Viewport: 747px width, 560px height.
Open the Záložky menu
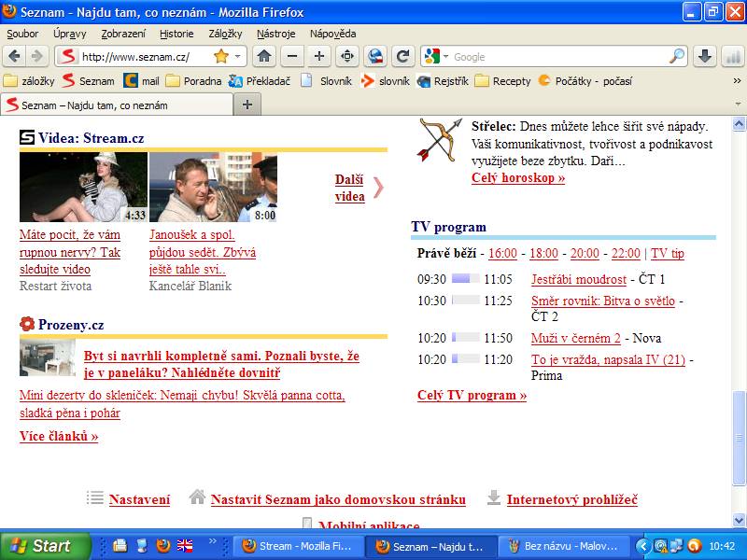[x=225, y=34]
